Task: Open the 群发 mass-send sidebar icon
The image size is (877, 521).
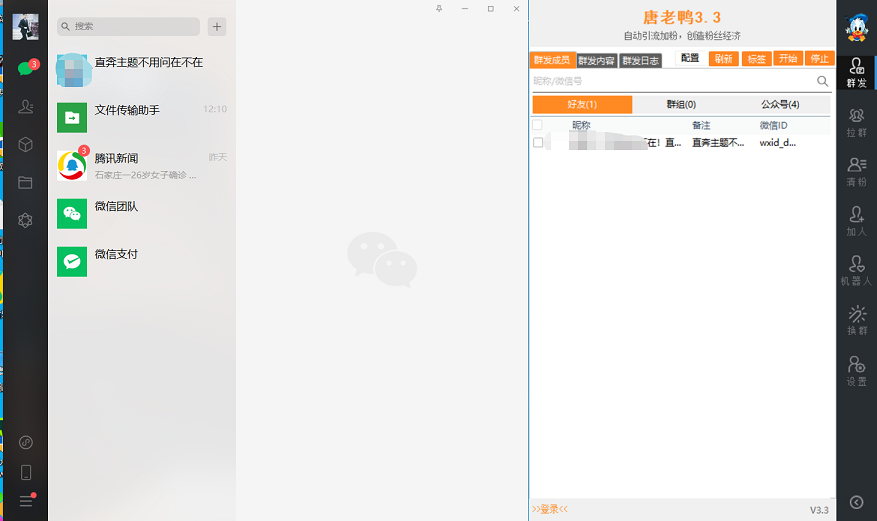Action: pos(856,73)
